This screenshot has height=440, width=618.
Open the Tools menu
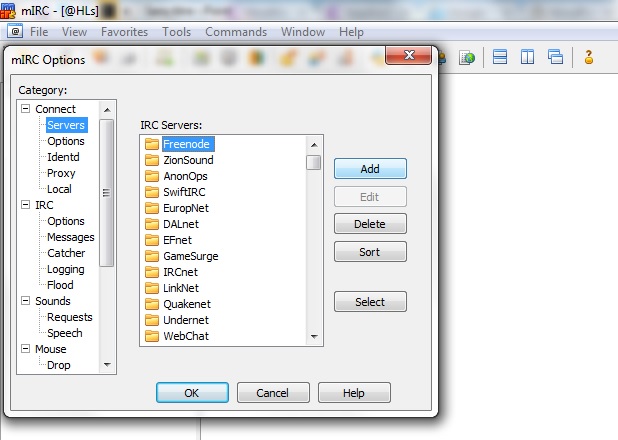[x=176, y=32]
